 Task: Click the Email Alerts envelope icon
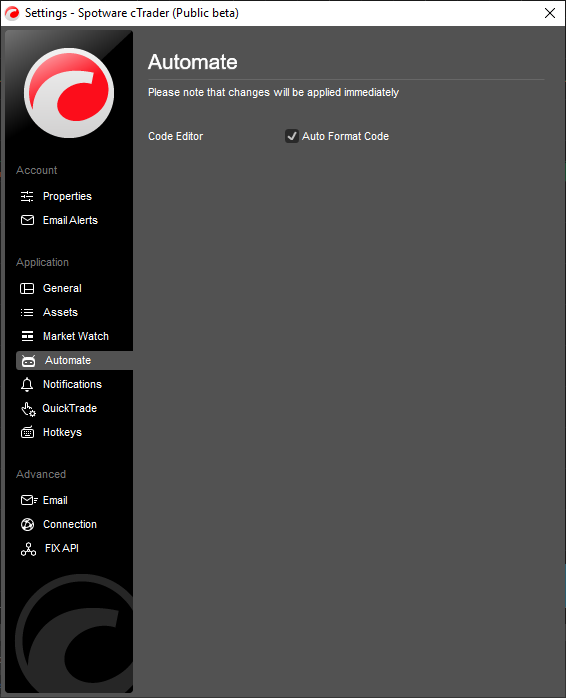[27, 220]
